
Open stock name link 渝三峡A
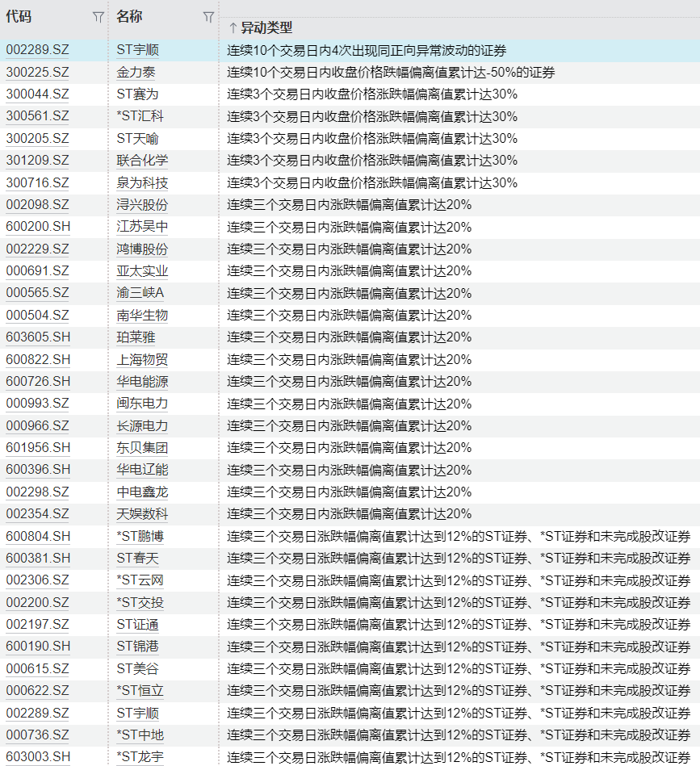coord(140,293)
